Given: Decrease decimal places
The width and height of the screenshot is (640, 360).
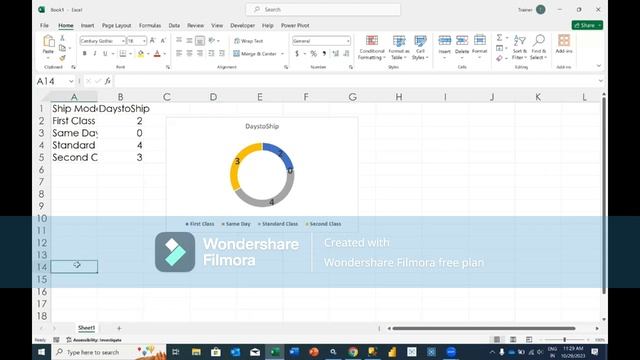Looking at the screenshot, I should [x=346, y=53].
